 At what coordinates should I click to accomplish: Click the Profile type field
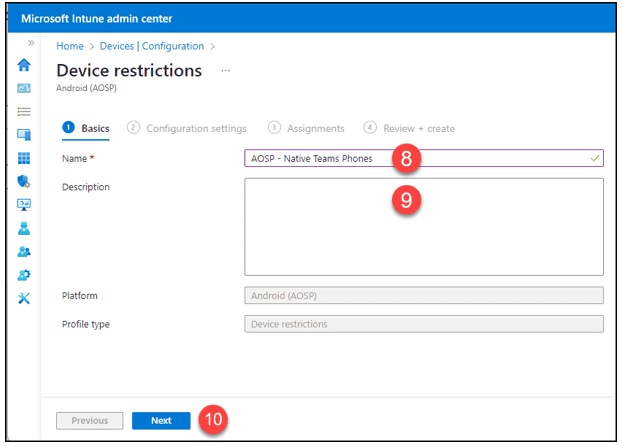click(x=424, y=324)
